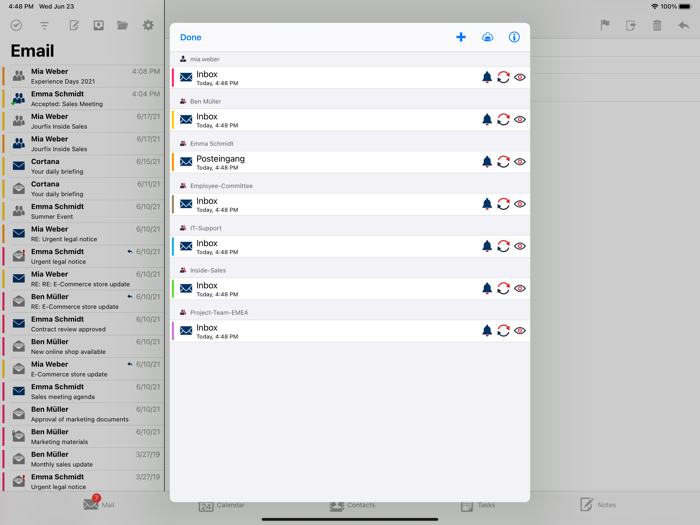Open email Accepted: Sales Meeting
700x525 pixels.
[83, 99]
